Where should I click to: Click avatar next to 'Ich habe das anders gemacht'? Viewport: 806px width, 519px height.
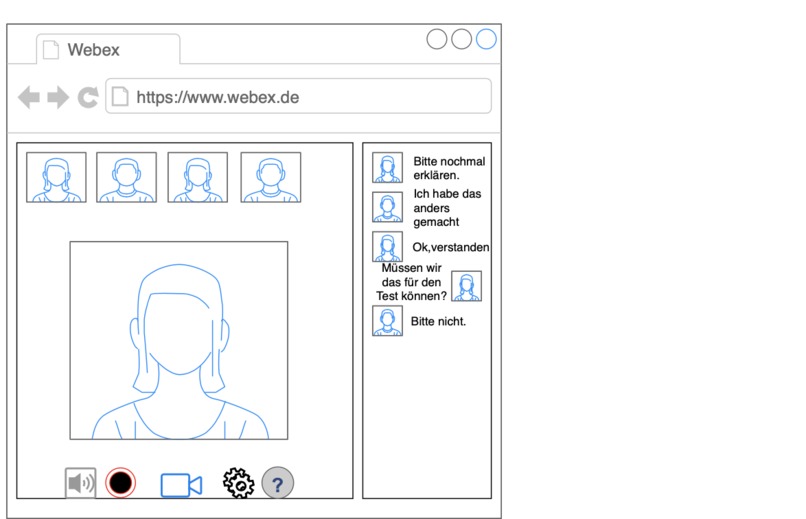(388, 207)
